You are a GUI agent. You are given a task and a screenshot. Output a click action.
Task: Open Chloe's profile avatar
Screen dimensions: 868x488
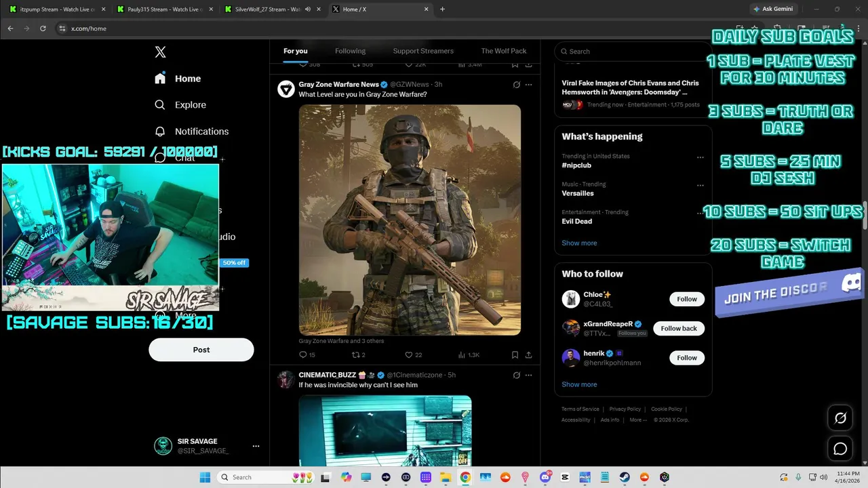point(571,299)
